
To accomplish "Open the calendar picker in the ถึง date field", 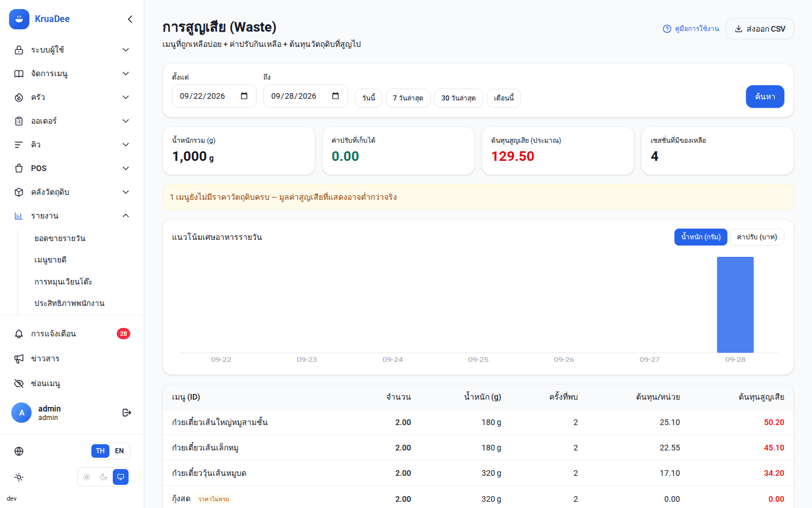I will click(336, 96).
